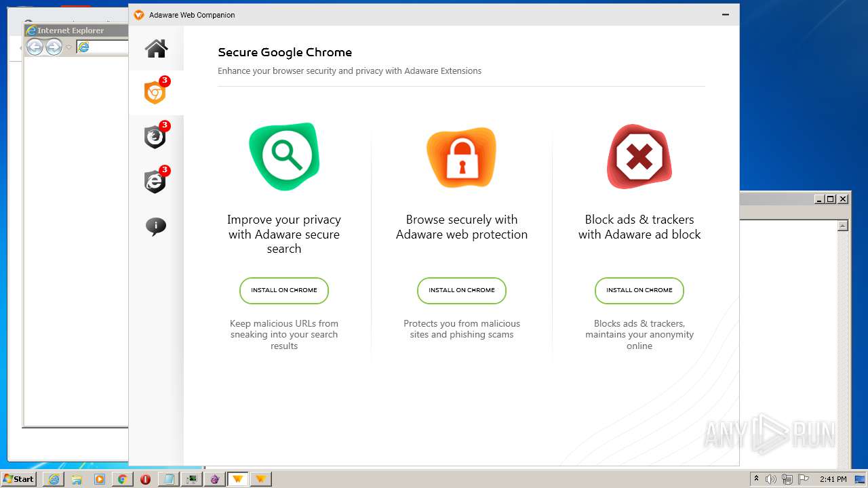The image size is (868, 488).
Task: Switch to active Adaware Web Companion taskbar button
Action: click(238, 479)
